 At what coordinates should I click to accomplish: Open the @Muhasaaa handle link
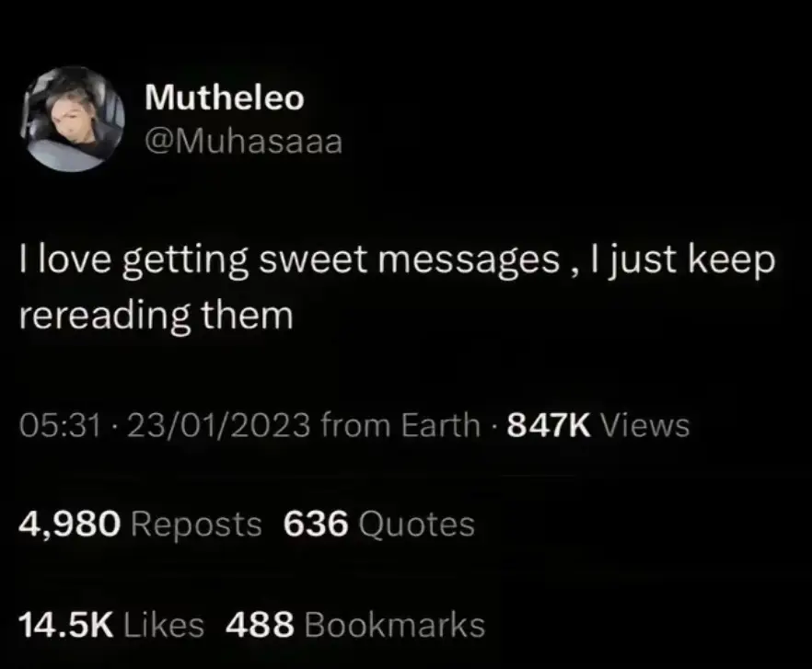click(x=243, y=142)
